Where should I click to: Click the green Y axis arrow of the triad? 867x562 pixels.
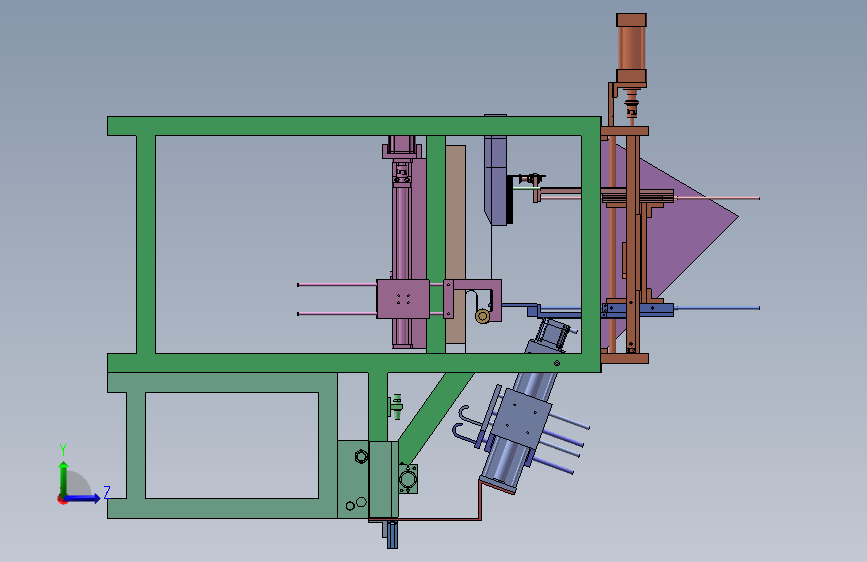click(64, 478)
